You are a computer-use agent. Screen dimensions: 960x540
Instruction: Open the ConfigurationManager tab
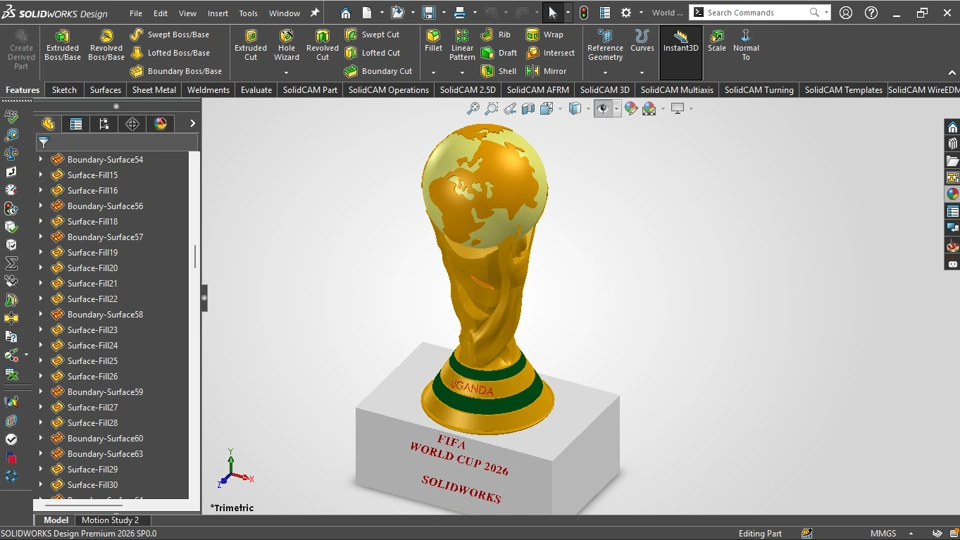[104, 124]
